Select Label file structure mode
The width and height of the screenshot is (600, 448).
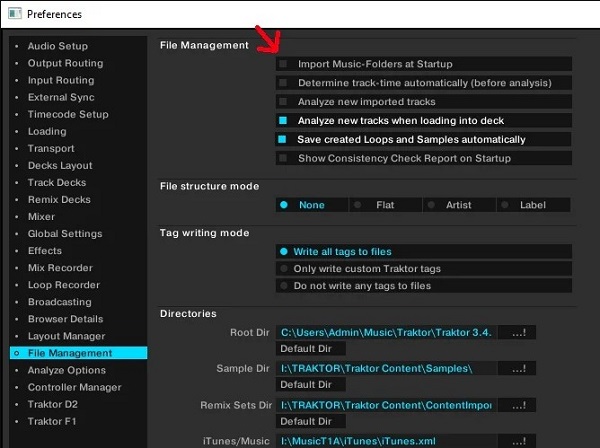click(x=533, y=205)
